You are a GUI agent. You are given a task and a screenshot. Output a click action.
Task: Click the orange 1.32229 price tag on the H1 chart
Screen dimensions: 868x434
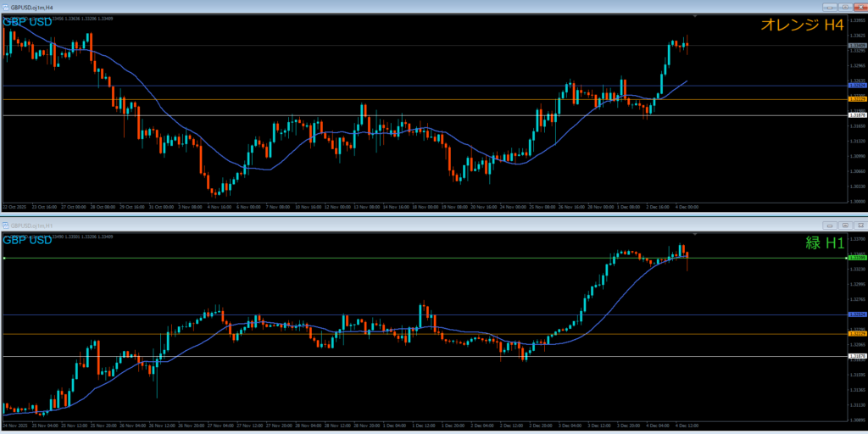(857, 334)
